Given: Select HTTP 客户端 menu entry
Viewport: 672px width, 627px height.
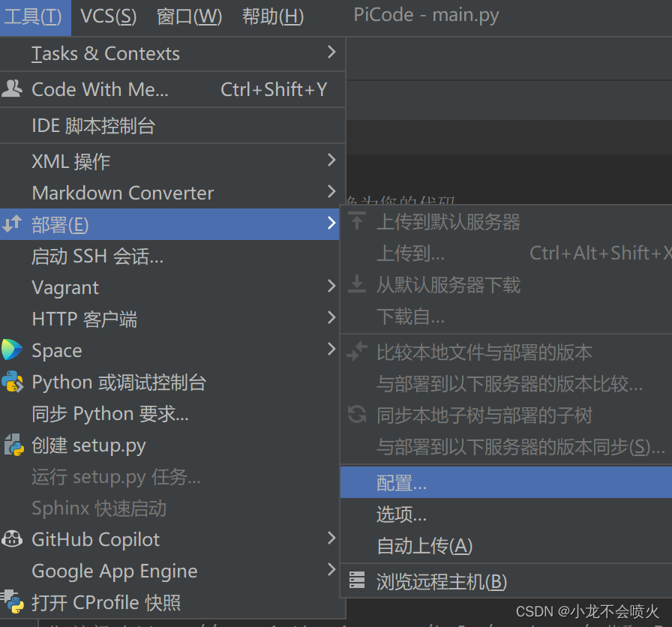Looking at the screenshot, I should click(169, 319).
